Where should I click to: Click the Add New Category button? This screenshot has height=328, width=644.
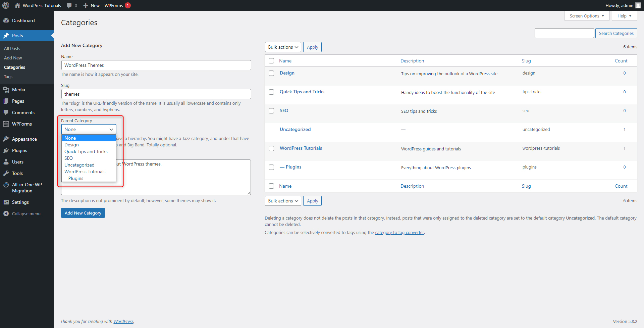coord(83,213)
